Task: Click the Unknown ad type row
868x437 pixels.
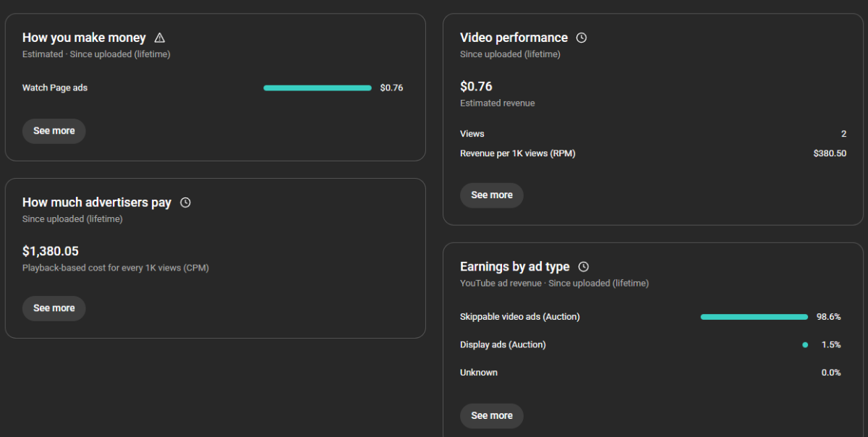Action: 479,373
